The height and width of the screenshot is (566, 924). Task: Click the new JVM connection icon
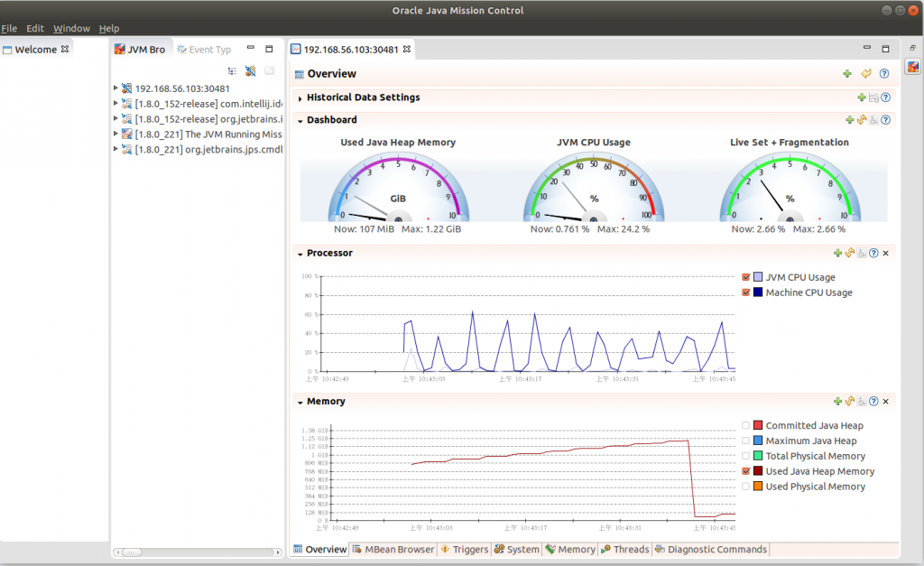tap(251, 70)
